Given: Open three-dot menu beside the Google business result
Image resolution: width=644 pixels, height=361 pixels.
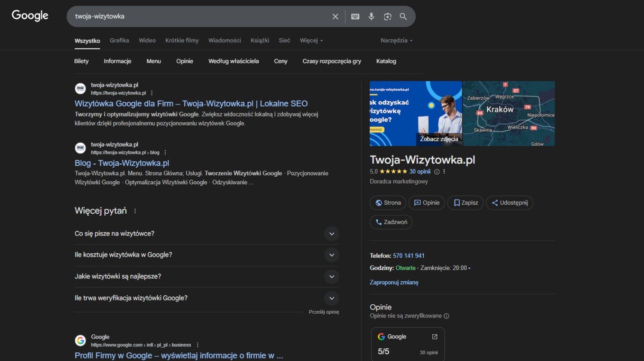Looking at the screenshot, I should click(197, 345).
